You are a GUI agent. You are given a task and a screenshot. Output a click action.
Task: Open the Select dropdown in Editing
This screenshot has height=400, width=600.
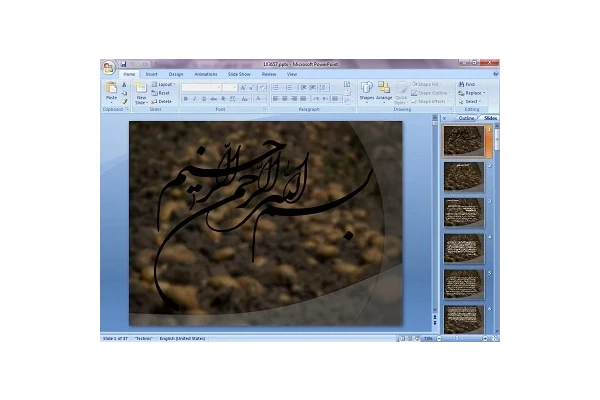click(x=469, y=101)
